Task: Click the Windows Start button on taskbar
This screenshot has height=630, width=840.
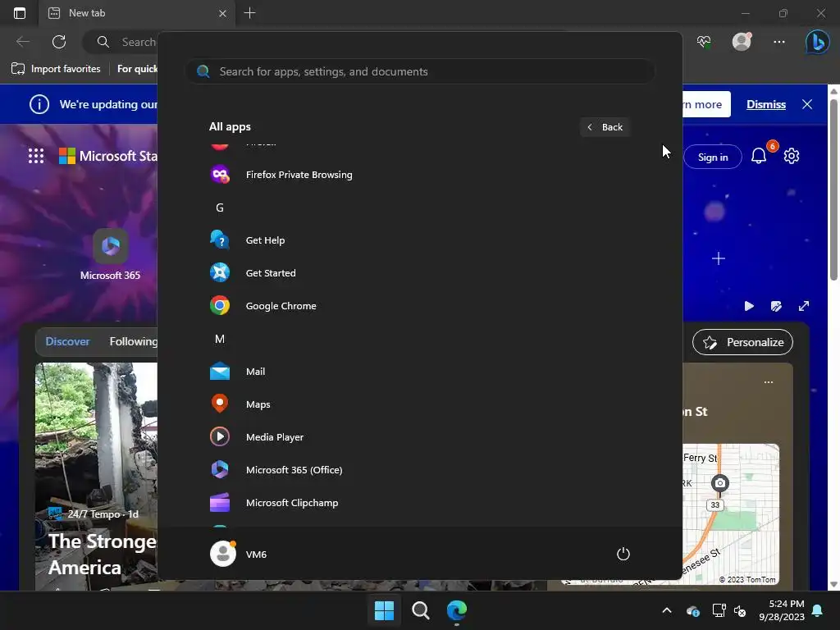Action: [384, 610]
